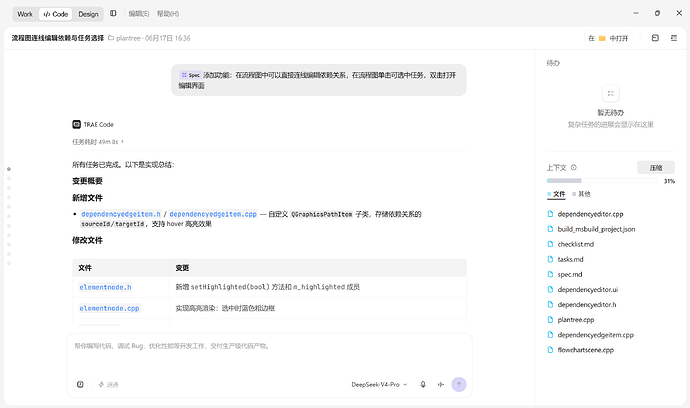Viewport: 690px width, 408px height.
Task: Open the 帮助(H) menu
Action: [168, 14]
